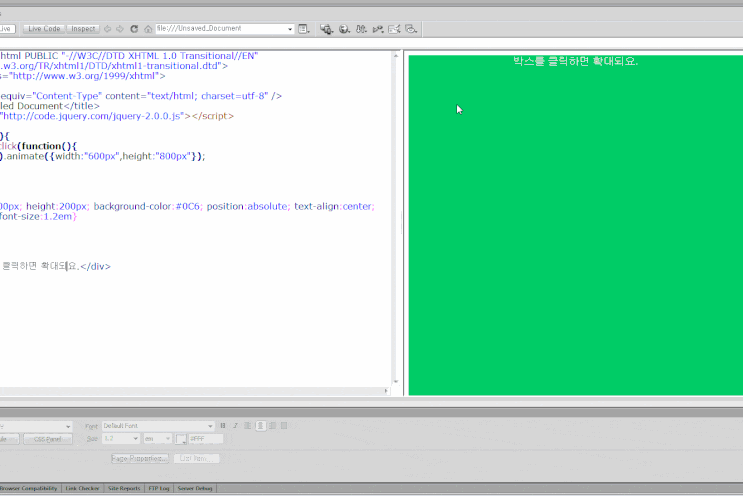
Task: Open the Live View options menu icon
Action: (304, 29)
